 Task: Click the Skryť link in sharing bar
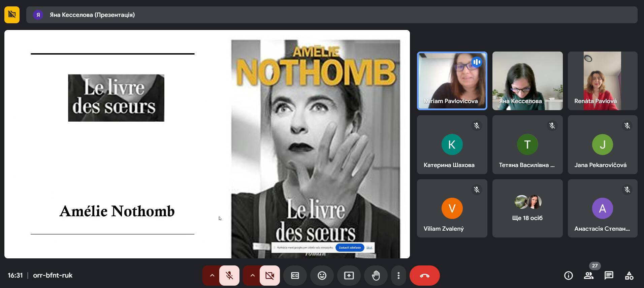point(369,248)
